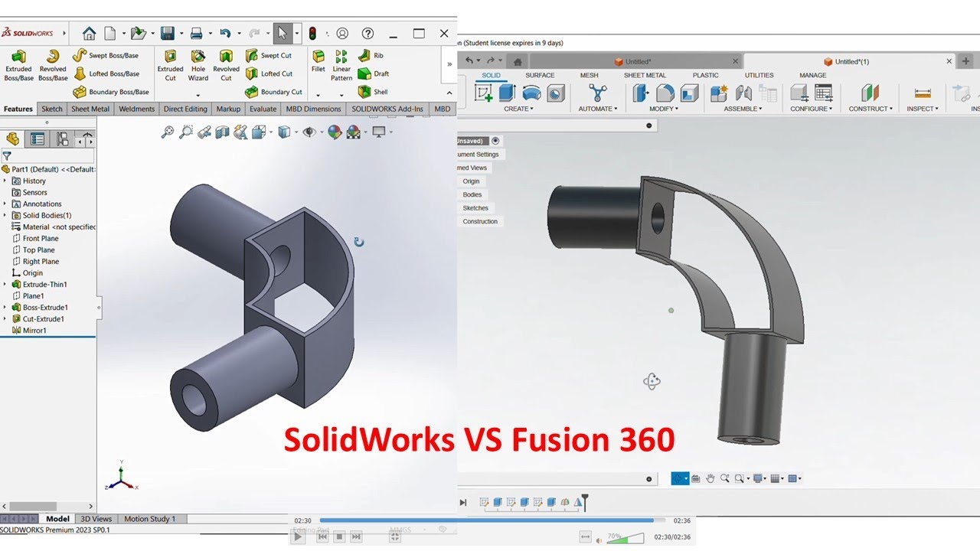The width and height of the screenshot is (980, 551).
Task: Open the CREATE dropdown in Fusion
Action: tap(518, 109)
